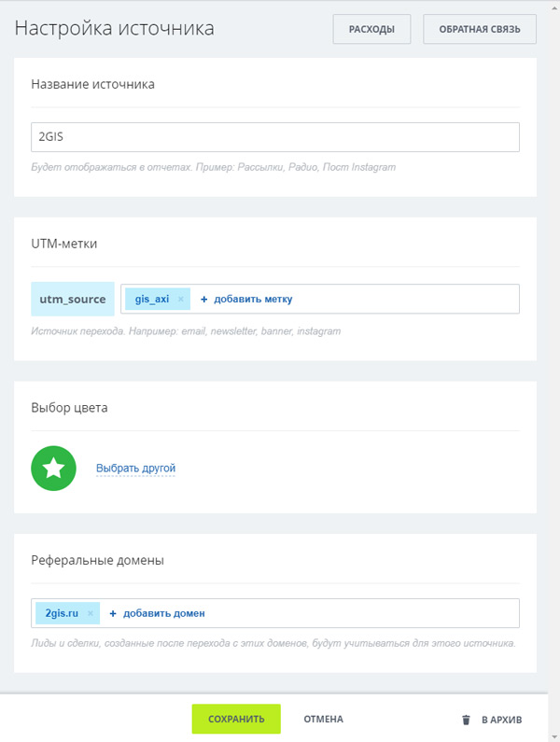Open the РАСХОДЫ section
This screenshot has width=560, height=742.
tap(371, 30)
